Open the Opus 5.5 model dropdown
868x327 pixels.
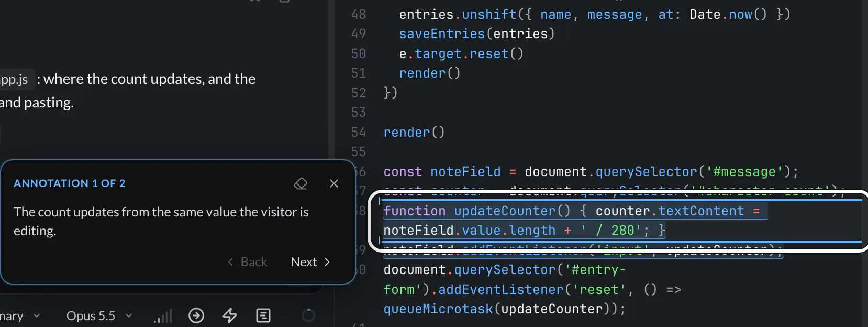(x=99, y=316)
